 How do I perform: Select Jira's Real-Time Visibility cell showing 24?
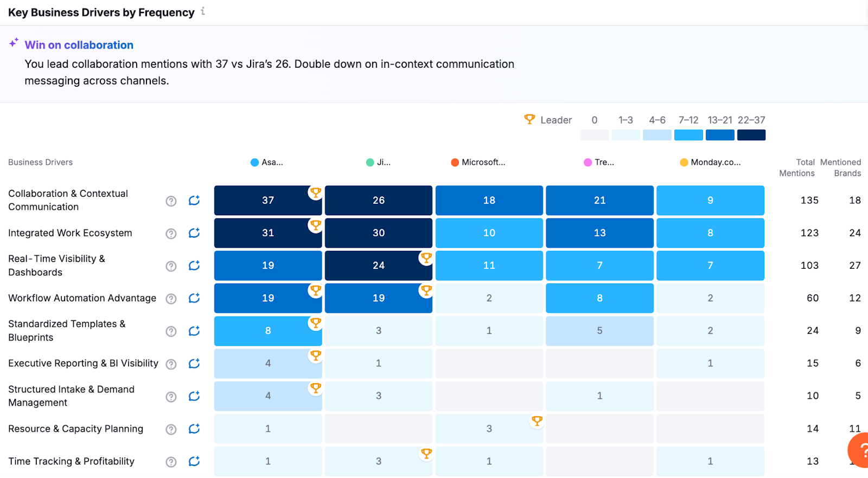[x=378, y=266]
